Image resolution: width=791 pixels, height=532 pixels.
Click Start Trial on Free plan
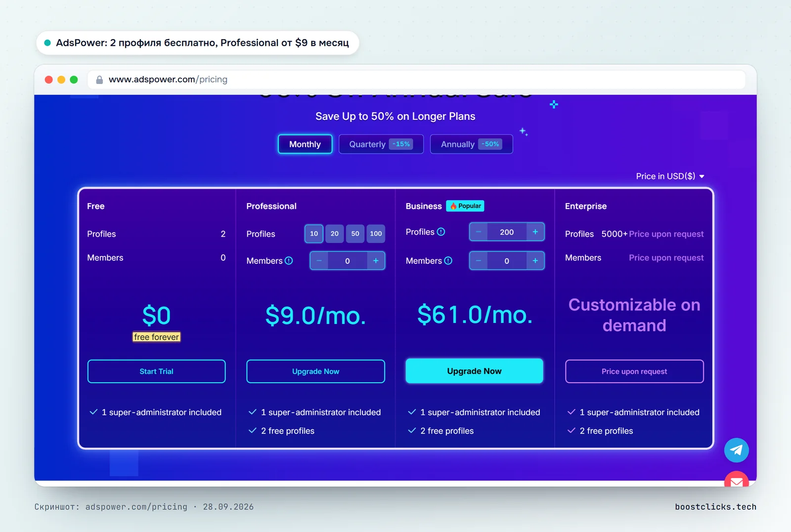pos(156,371)
